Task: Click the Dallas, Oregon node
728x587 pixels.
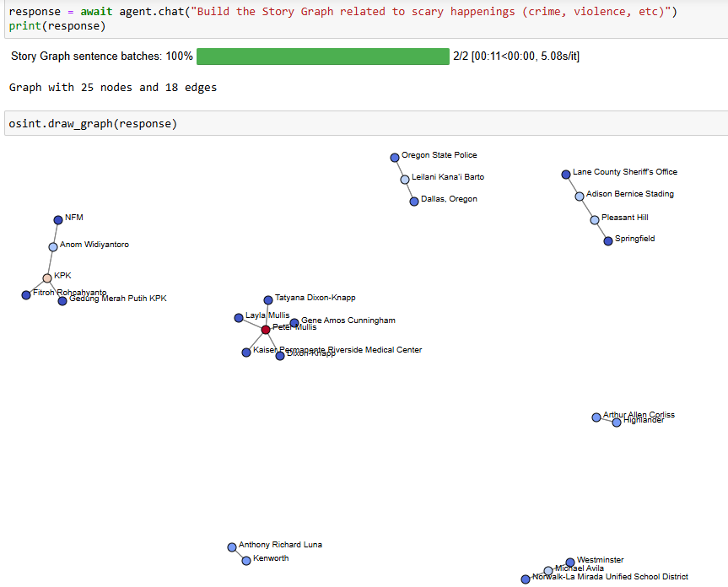Action: pyautogui.click(x=414, y=202)
